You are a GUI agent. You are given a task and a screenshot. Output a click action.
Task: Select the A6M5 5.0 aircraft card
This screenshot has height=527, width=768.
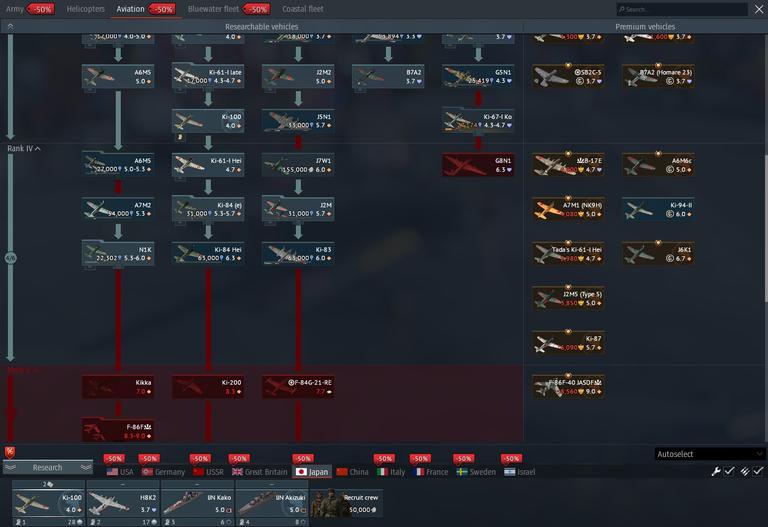point(118,76)
